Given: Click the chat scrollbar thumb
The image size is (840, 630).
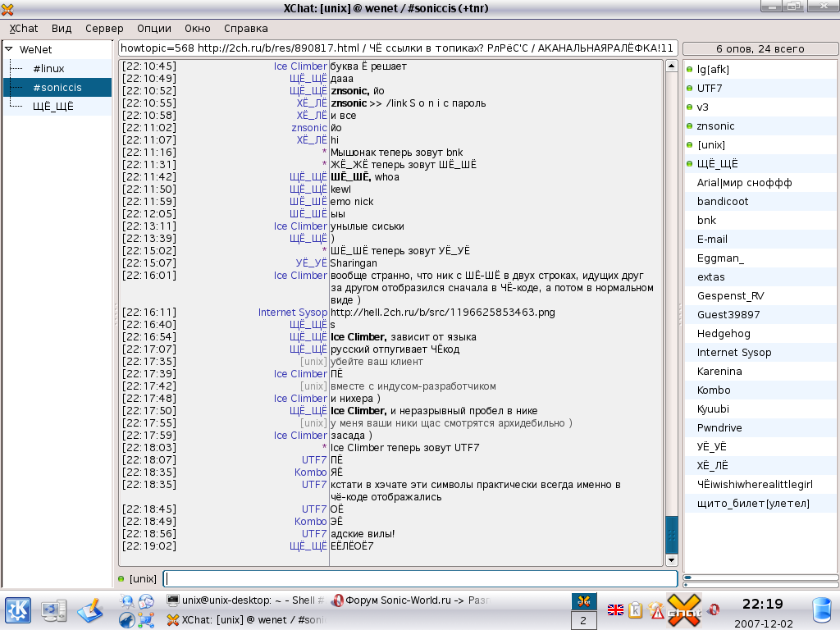Looking at the screenshot, I should [x=671, y=535].
